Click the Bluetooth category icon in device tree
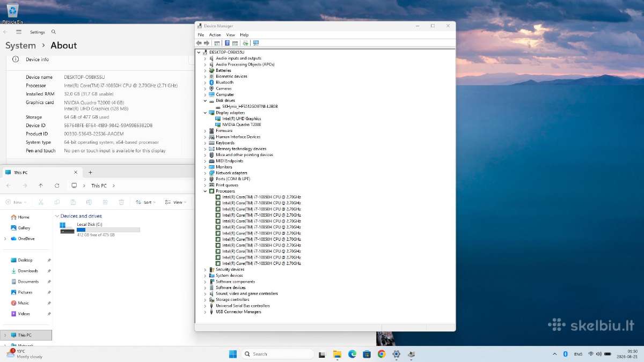Viewport: 644px width, 362px height. (211, 83)
